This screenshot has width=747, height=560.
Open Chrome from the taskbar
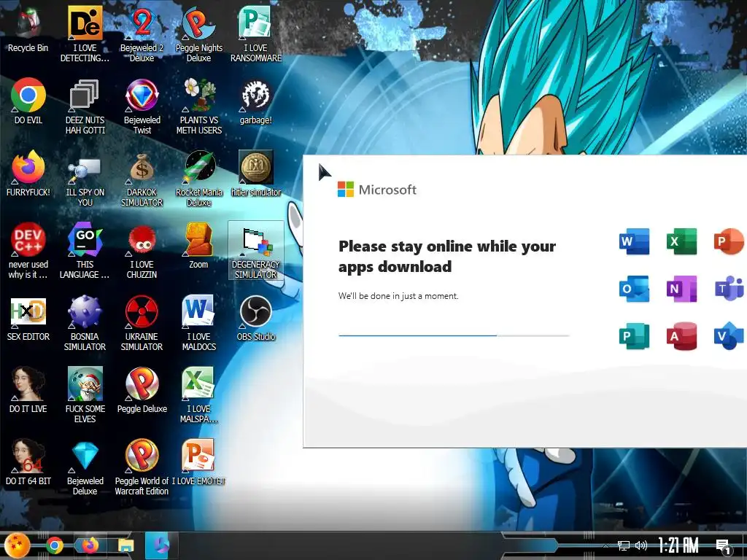click(x=54, y=545)
